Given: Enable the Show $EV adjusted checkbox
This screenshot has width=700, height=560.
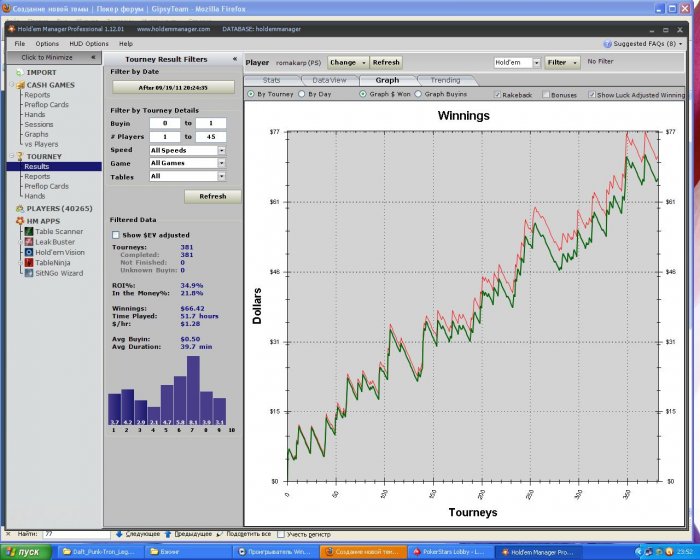Looking at the screenshot, I should (x=116, y=234).
